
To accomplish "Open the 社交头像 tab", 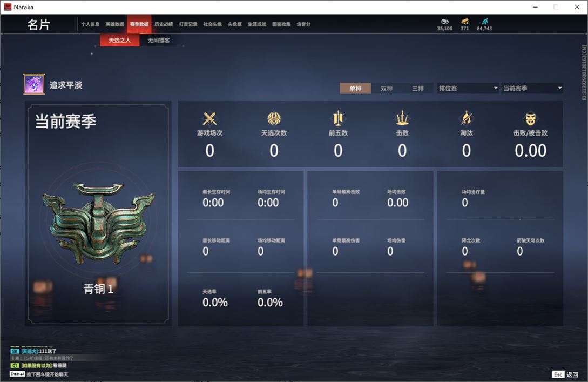I will [x=212, y=24].
